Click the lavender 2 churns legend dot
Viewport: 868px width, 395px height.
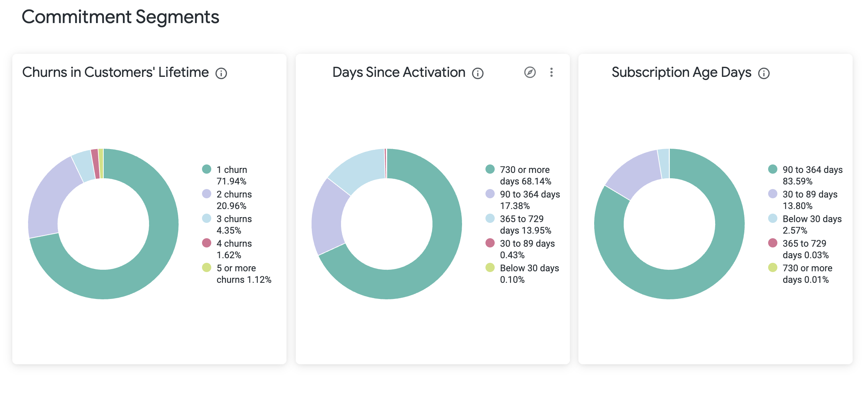[x=207, y=194]
